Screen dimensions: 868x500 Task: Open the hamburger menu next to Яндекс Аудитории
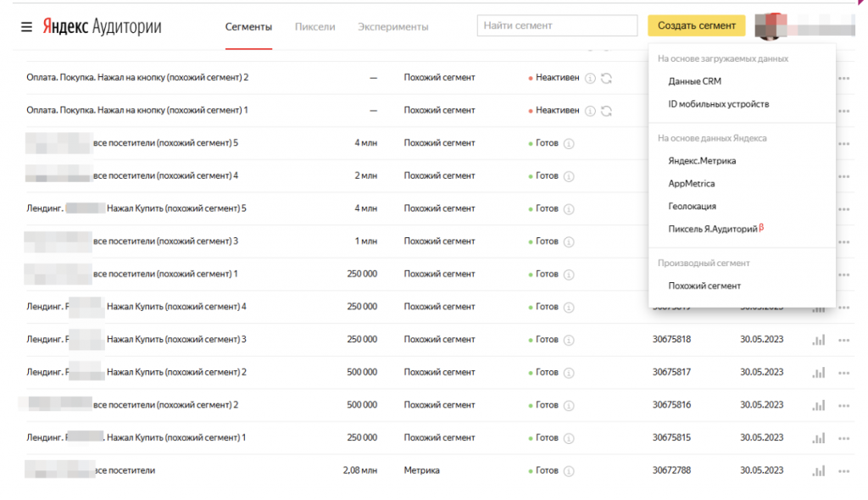(26, 26)
